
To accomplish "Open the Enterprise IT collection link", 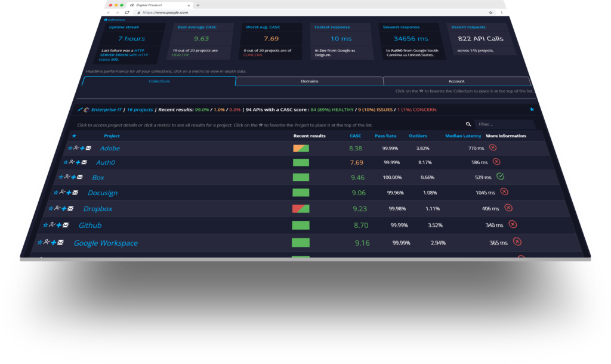I will (x=106, y=110).
